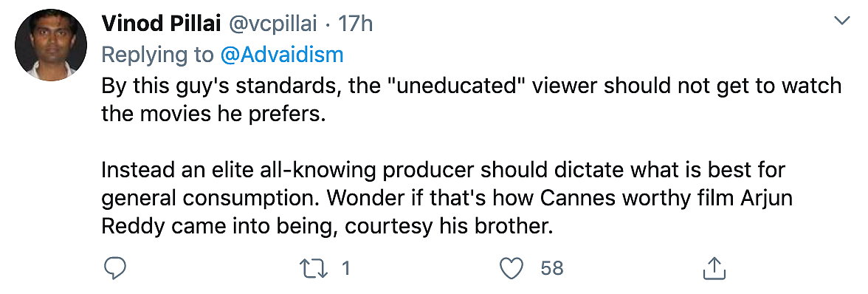
Task: Click the line mentioning Cannes worthy film Arjun
Action: [x=447, y=198]
